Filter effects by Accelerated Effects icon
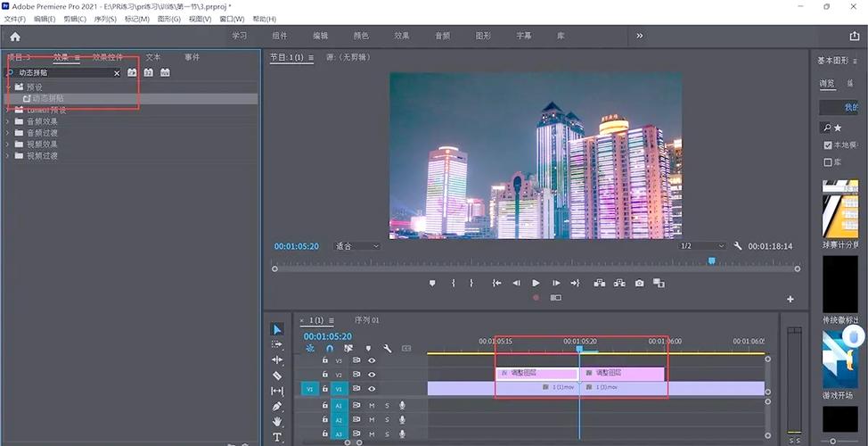The height and width of the screenshot is (446, 868). coord(132,72)
